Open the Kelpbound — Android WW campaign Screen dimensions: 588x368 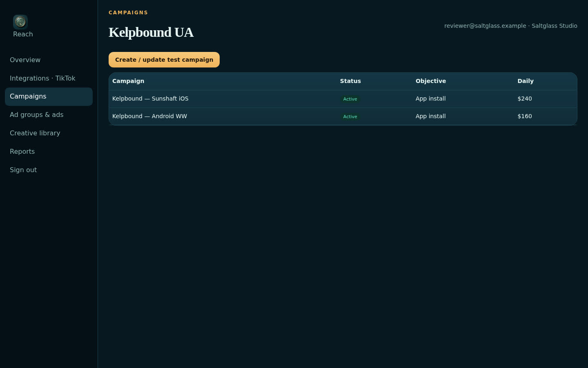(149, 116)
